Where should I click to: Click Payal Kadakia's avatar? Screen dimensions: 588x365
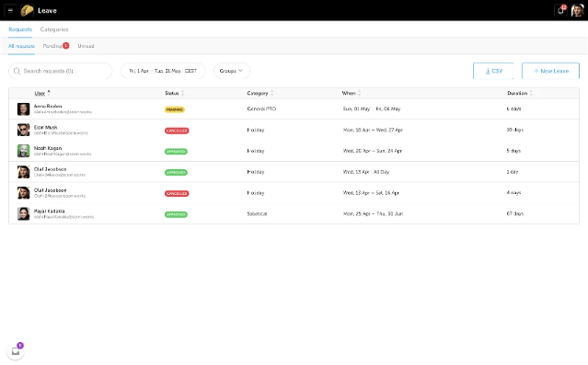23,214
